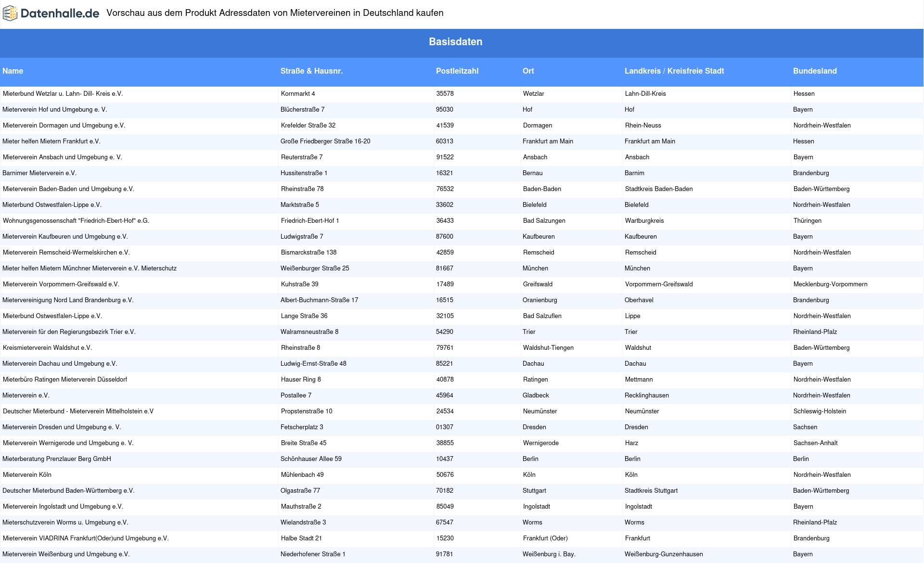Viewport: 924px width, 563px height.
Task: Select Deutscher Mieterbund - Mieterverein Mittelholstein e.V
Action: click(78, 411)
